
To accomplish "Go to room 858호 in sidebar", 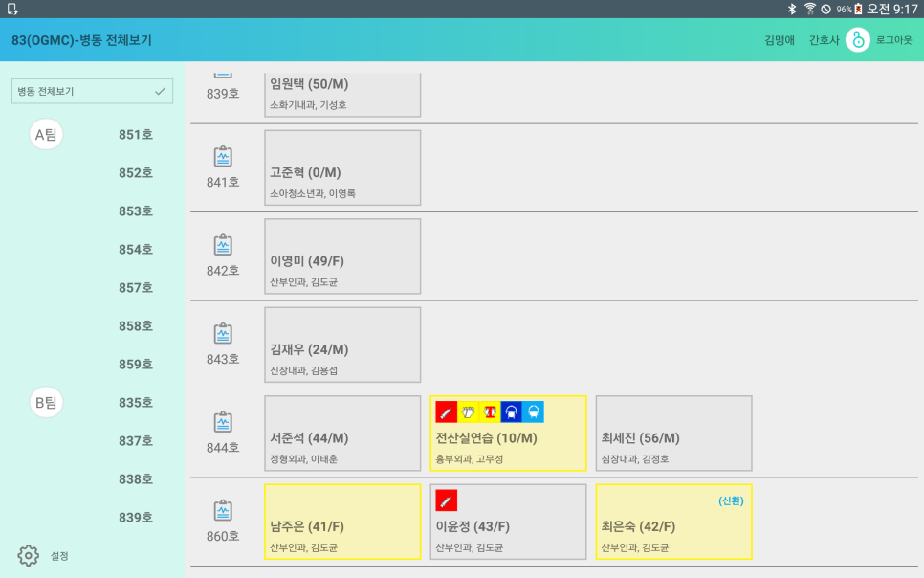I will coord(136,326).
